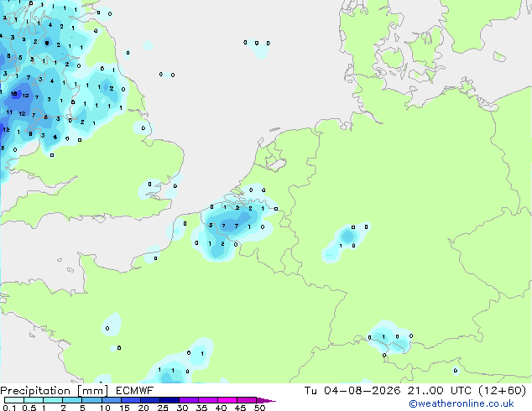Pick the 35–40 mm legend swatch
This screenshot has width=532, height=411.
click(x=208, y=400)
